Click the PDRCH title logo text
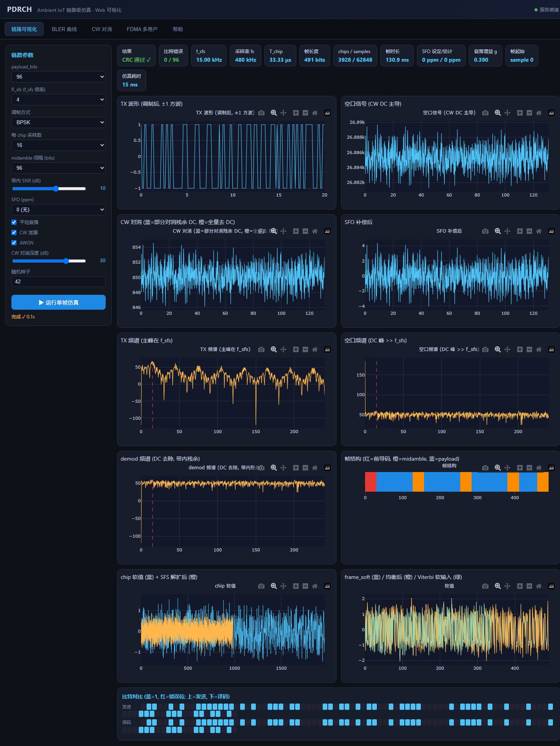This screenshot has height=746, width=560. [19, 9]
